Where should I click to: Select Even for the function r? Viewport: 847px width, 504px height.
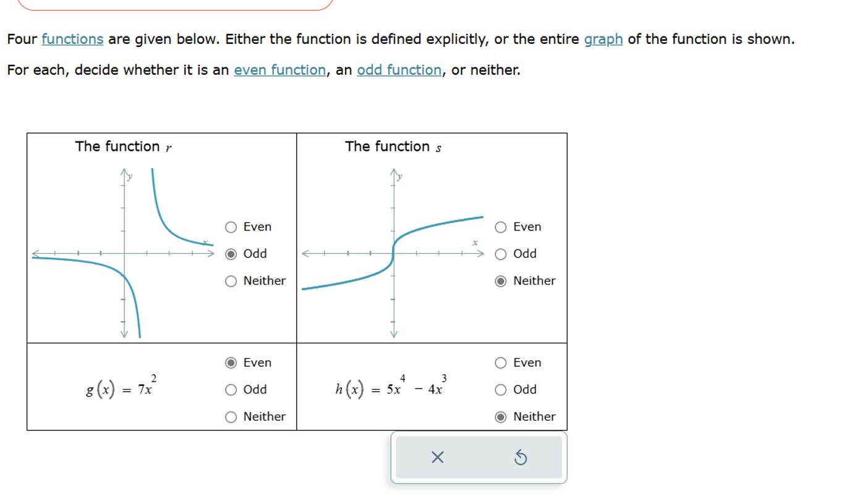231,227
